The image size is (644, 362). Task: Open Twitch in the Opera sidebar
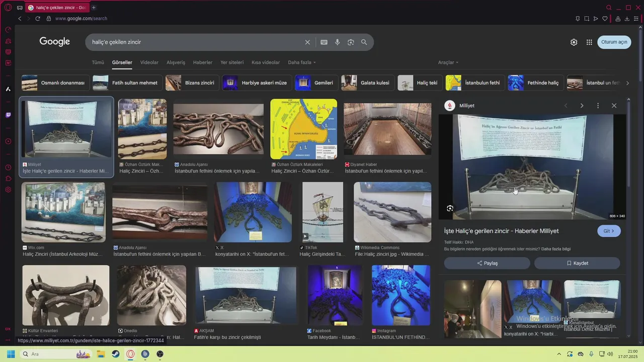coord(8,115)
